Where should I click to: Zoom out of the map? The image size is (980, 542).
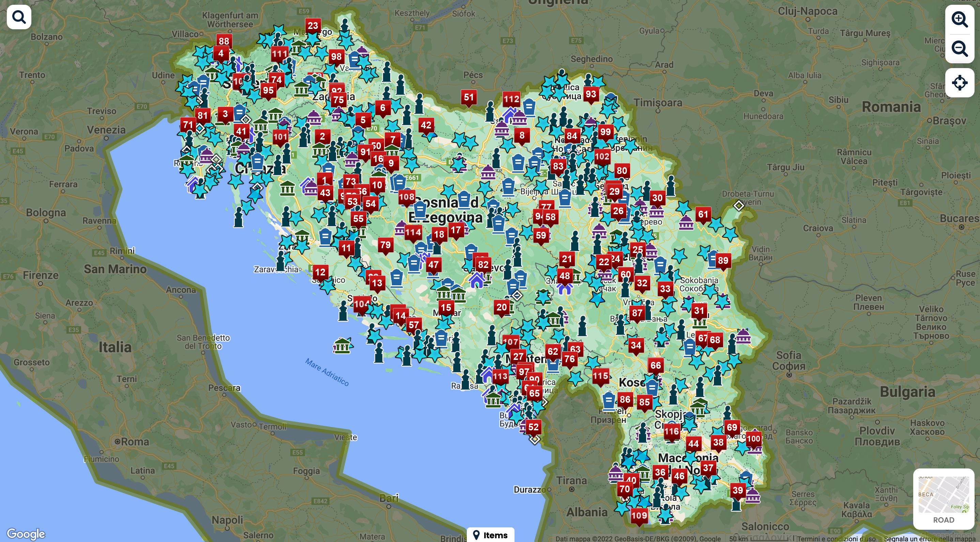pyautogui.click(x=960, y=49)
